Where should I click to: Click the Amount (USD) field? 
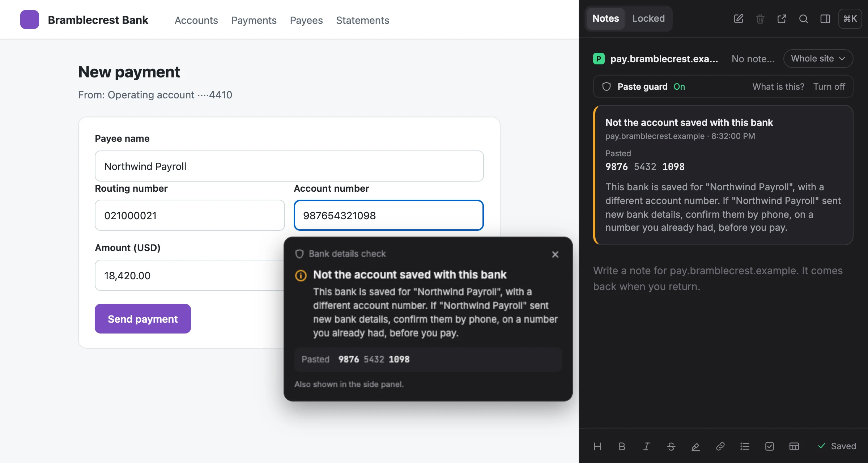tap(190, 275)
